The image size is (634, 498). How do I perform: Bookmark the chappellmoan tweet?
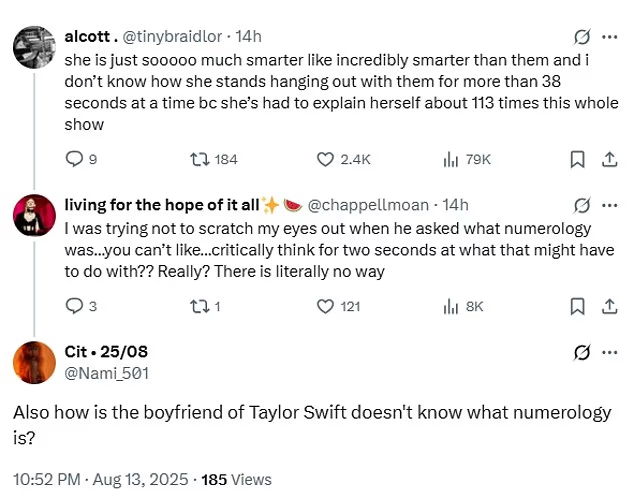coord(577,306)
